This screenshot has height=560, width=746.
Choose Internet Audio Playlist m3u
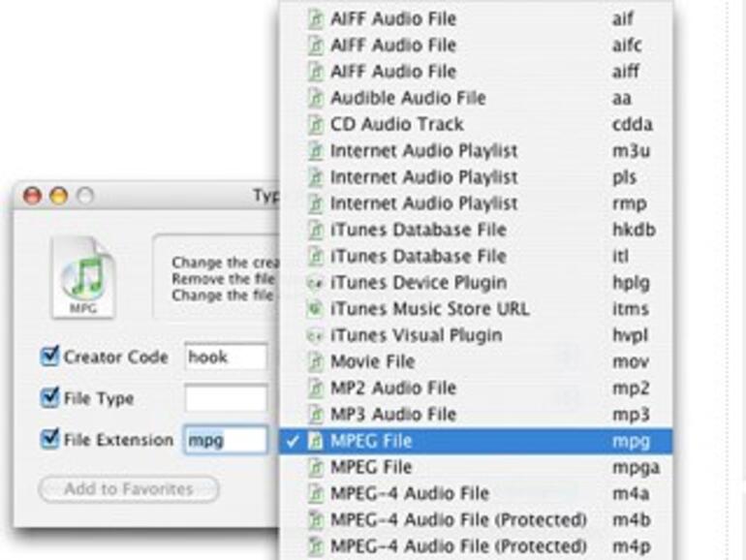[x=423, y=151]
